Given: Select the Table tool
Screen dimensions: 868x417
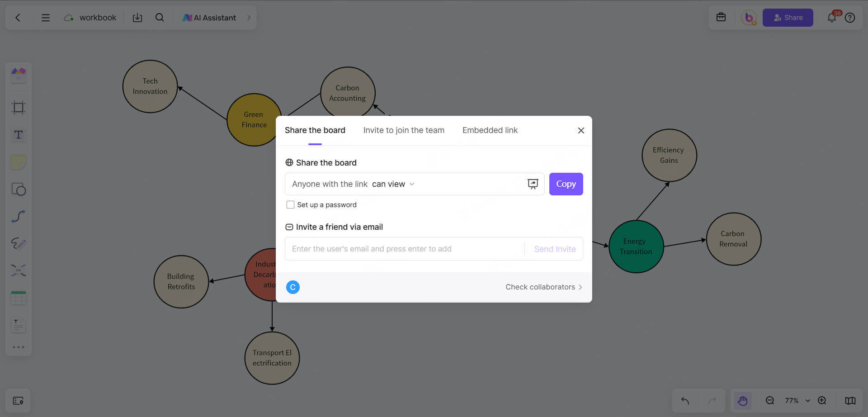Looking at the screenshot, I should point(19,298).
